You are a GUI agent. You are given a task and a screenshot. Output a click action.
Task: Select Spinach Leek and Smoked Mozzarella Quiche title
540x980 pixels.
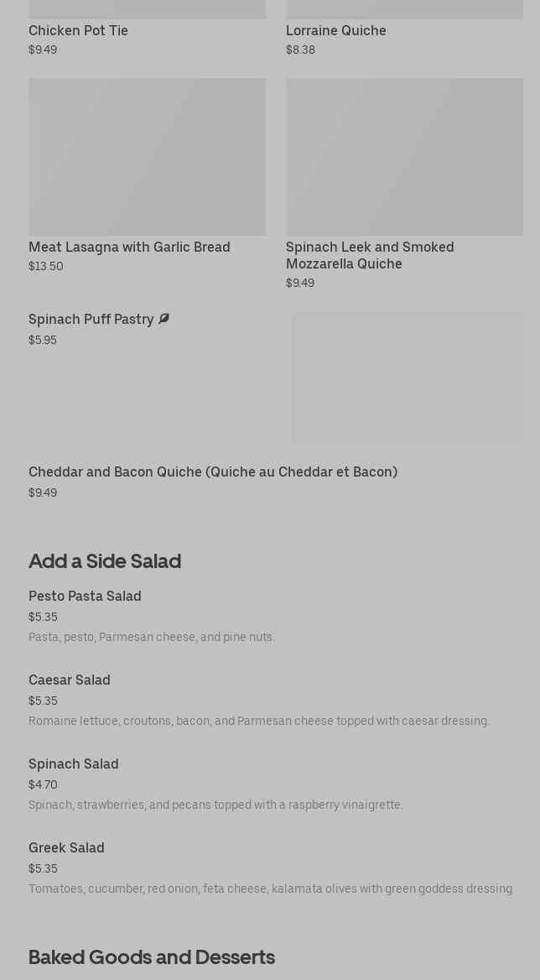[370, 255]
